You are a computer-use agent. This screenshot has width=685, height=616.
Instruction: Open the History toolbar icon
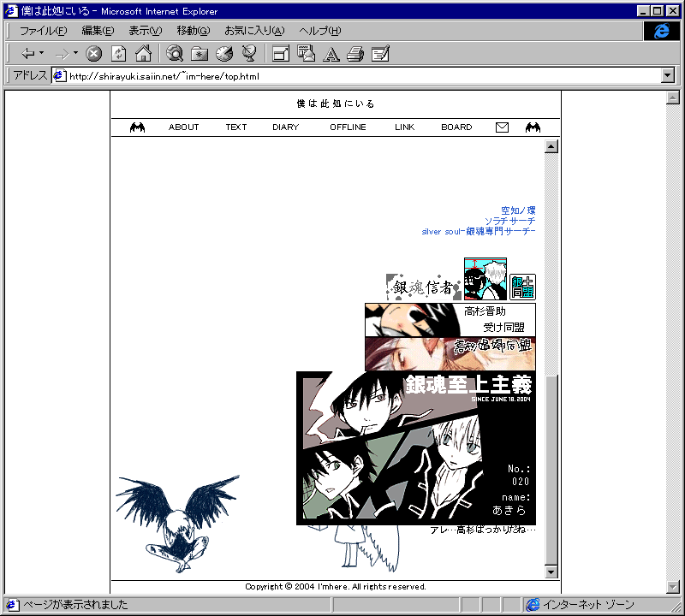click(x=224, y=54)
